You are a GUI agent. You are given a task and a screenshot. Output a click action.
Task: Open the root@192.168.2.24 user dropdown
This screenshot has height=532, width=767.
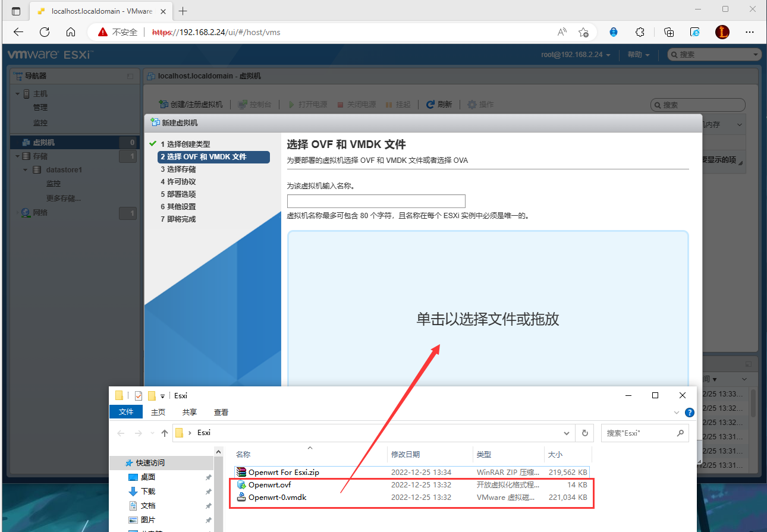tap(576, 55)
